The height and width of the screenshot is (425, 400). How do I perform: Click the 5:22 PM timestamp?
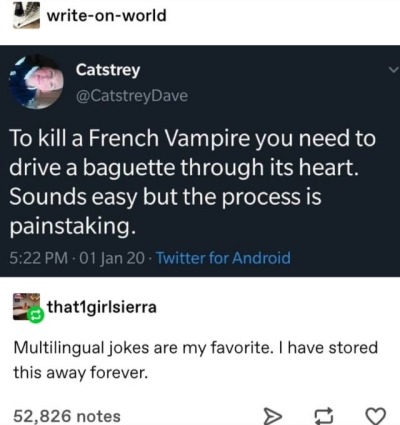(x=39, y=258)
